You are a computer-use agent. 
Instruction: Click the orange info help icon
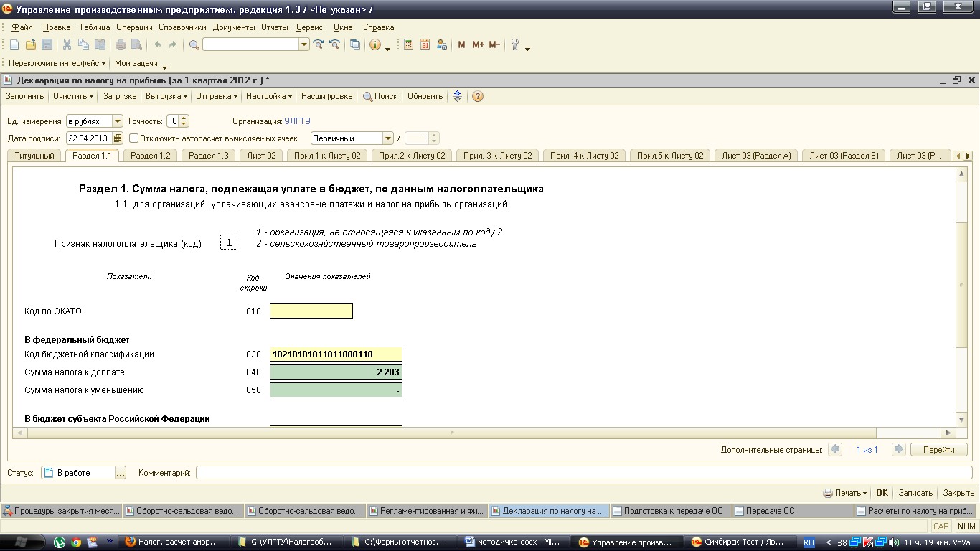pyautogui.click(x=375, y=44)
